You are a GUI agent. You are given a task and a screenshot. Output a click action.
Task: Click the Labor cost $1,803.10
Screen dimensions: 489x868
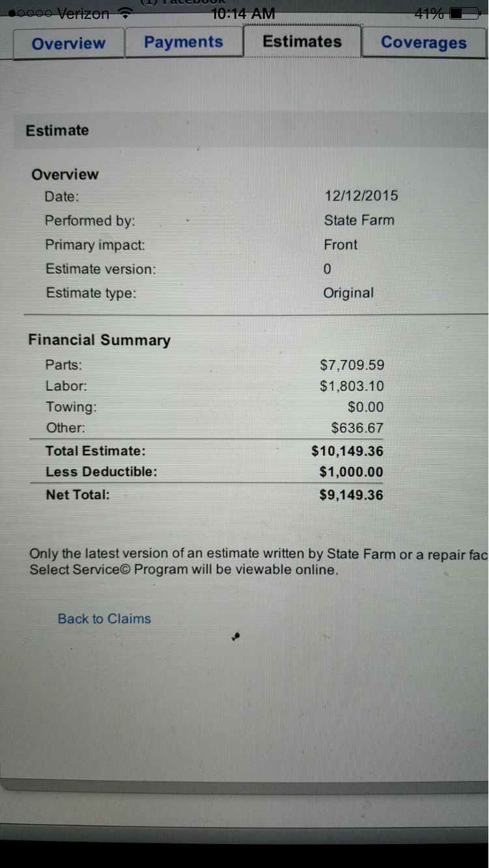[x=352, y=387]
